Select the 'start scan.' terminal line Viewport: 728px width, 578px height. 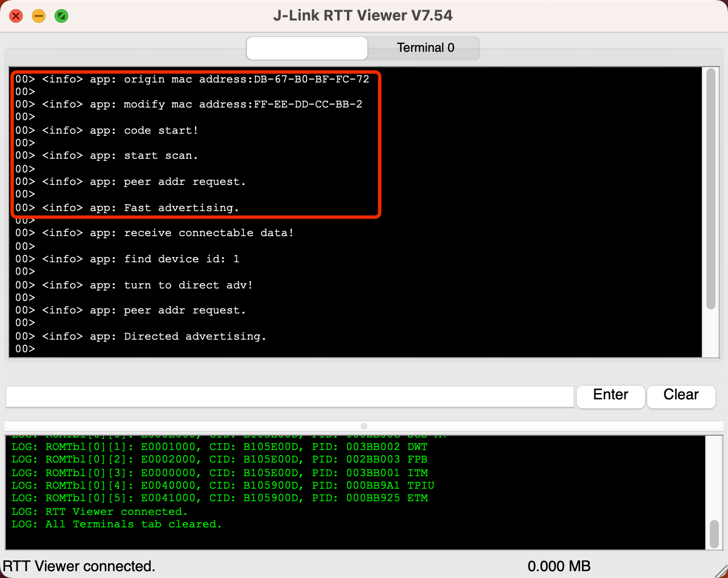[107, 155]
